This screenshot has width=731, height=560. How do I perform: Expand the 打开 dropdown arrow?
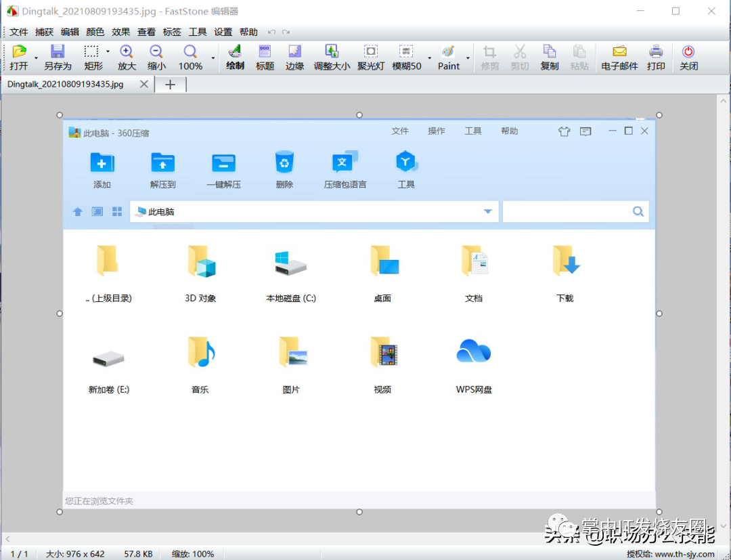click(36, 58)
